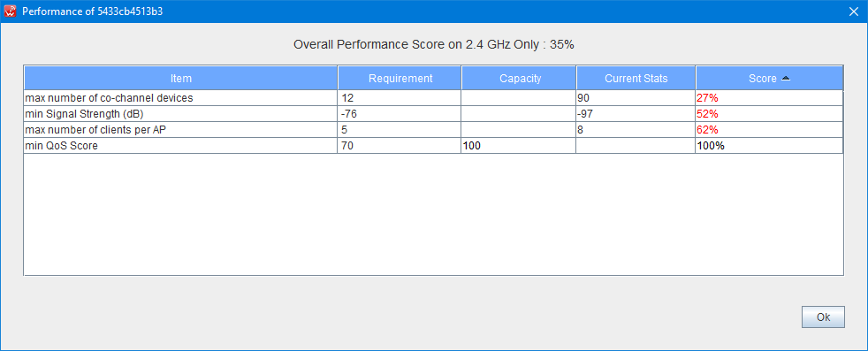Click requirement value 5
868x351 pixels.
pos(344,130)
